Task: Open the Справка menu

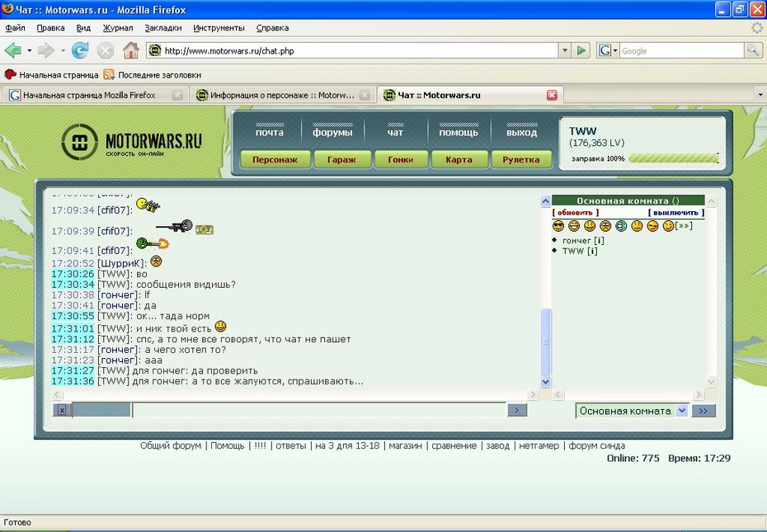Action: (272, 28)
